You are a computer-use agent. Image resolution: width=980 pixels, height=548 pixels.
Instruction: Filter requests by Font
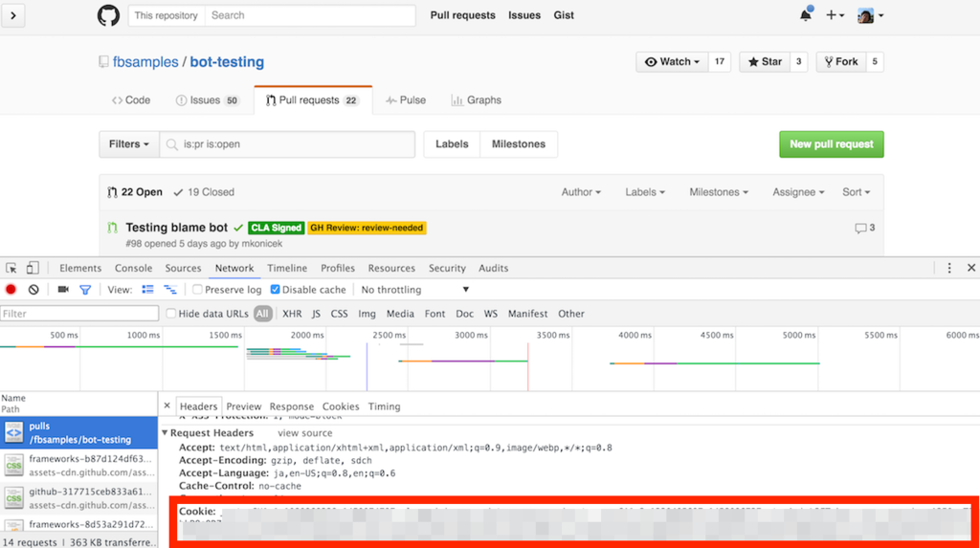click(435, 314)
